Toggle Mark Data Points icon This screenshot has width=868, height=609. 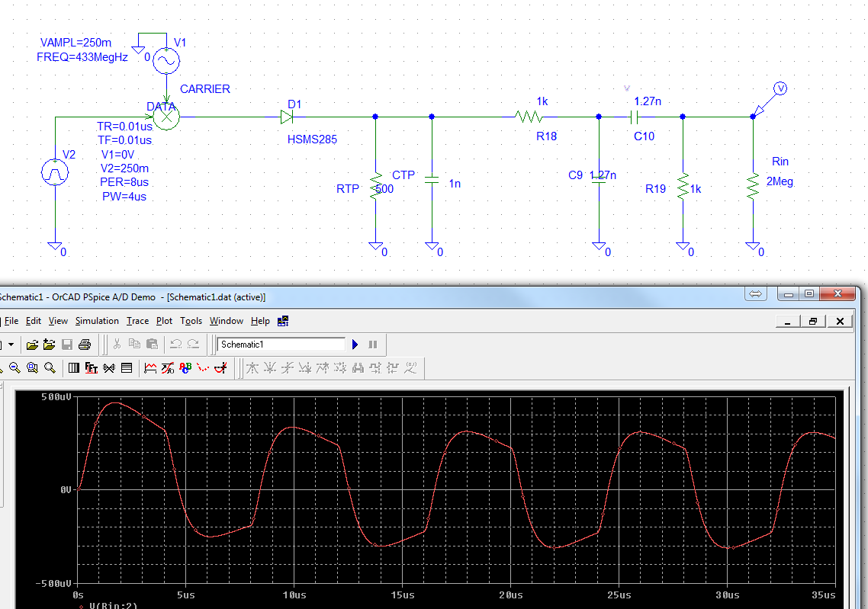point(203,368)
